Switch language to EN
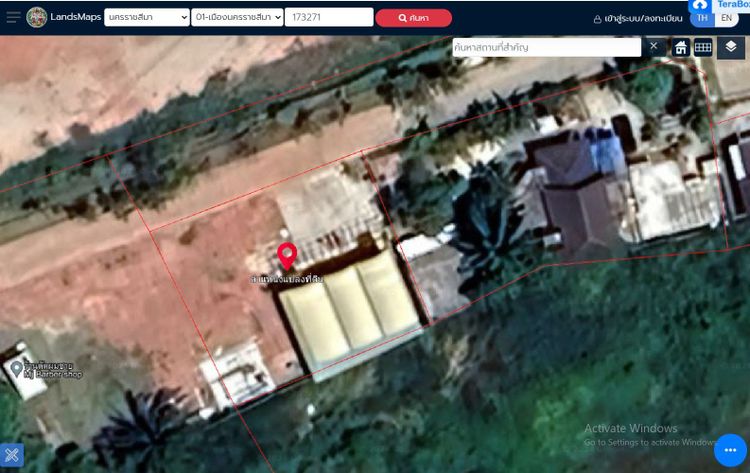The width and height of the screenshot is (750, 473). [x=727, y=18]
